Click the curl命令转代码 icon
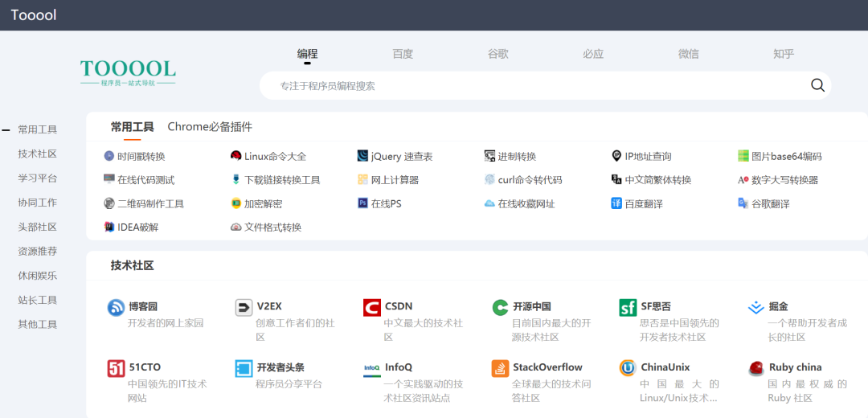This screenshot has width=868, height=418. click(x=489, y=179)
